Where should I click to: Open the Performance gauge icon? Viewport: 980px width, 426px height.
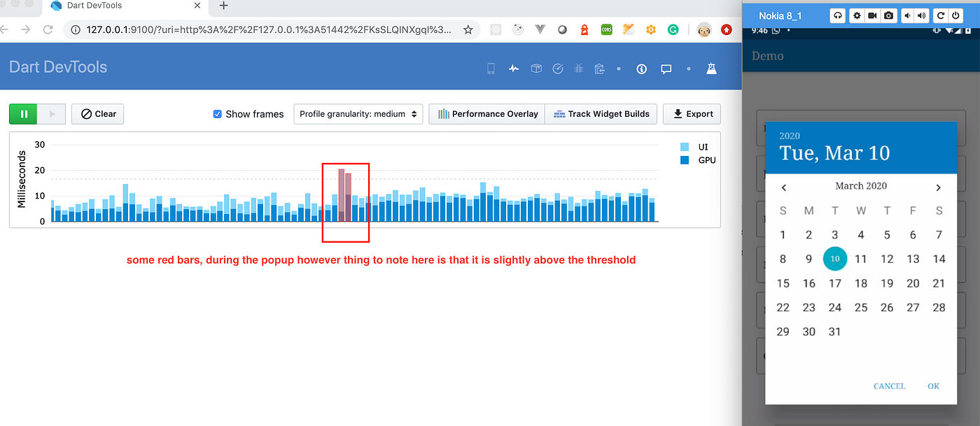558,69
